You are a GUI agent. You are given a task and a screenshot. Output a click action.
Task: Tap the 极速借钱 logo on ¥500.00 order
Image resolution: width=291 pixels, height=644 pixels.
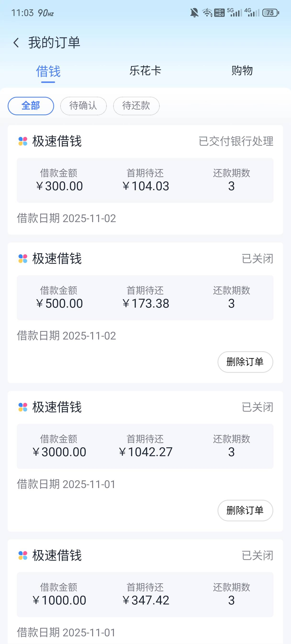(23, 259)
